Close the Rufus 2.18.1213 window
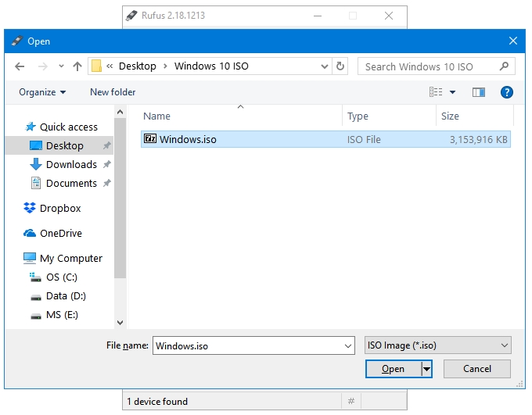 point(389,16)
